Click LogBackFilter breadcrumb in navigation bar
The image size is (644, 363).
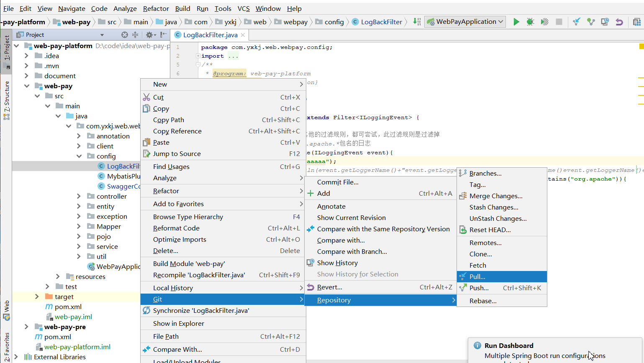coord(377,22)
